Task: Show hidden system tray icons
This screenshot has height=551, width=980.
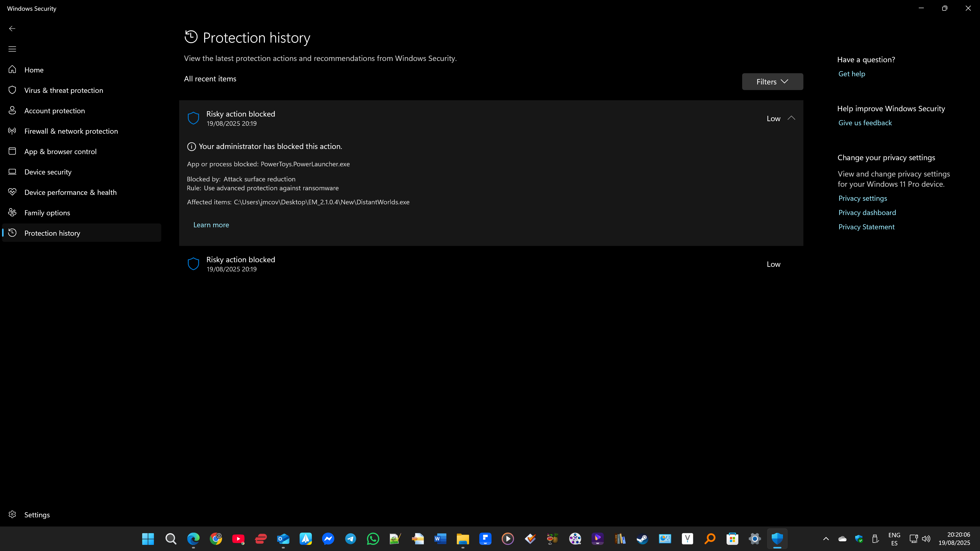Action: 826,539
